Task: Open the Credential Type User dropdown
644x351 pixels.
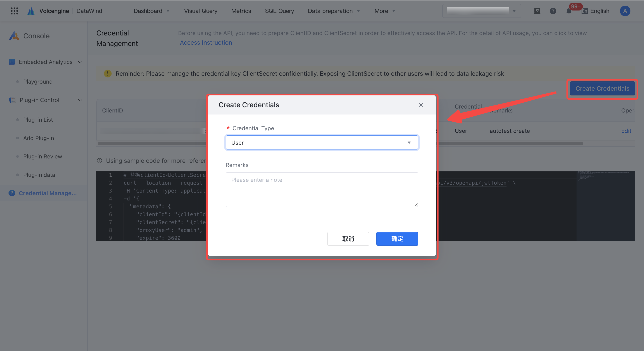Action: tap(322, 142)
